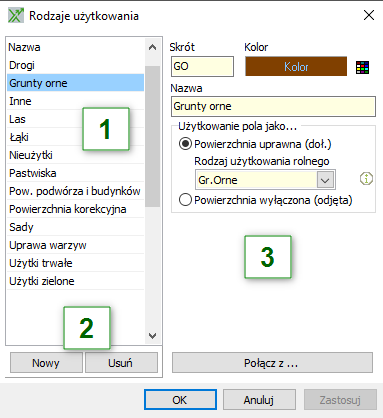Click the list scroll down arrow
The image size is (383, 418).
coord(153,335)
